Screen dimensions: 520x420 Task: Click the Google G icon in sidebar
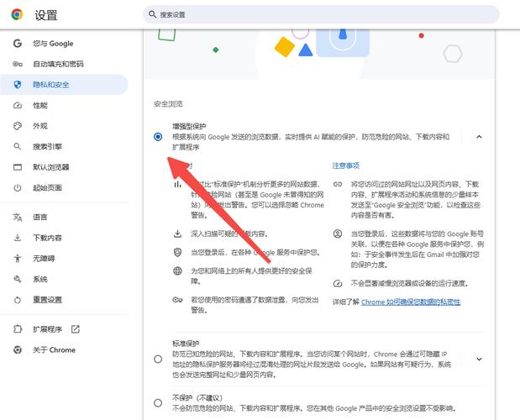tap(18, 44)
